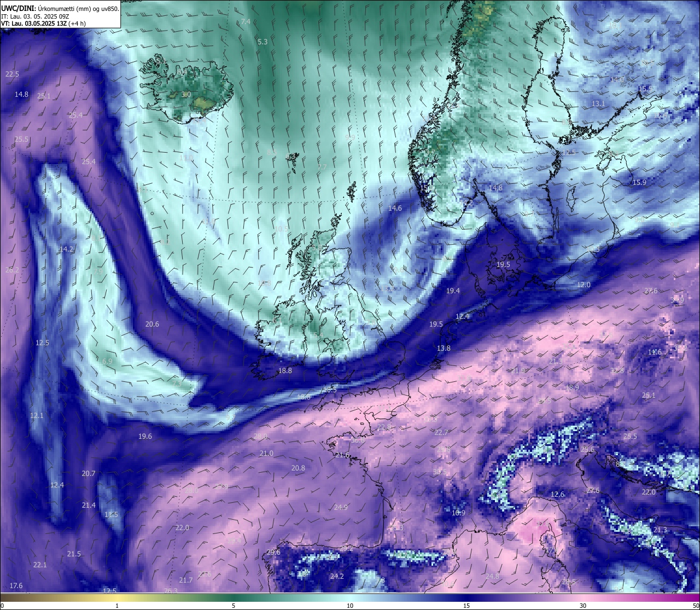Click the 22.1 value label
Image resolution: width=700 pixels, height=610 pixels.
click(x=40, y=565)
